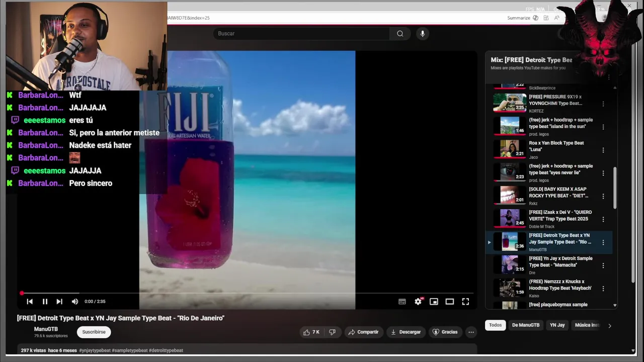Screen dimensions: 644x362
Task: Select the YN Jay filter chip
Action: coord(557,325)
